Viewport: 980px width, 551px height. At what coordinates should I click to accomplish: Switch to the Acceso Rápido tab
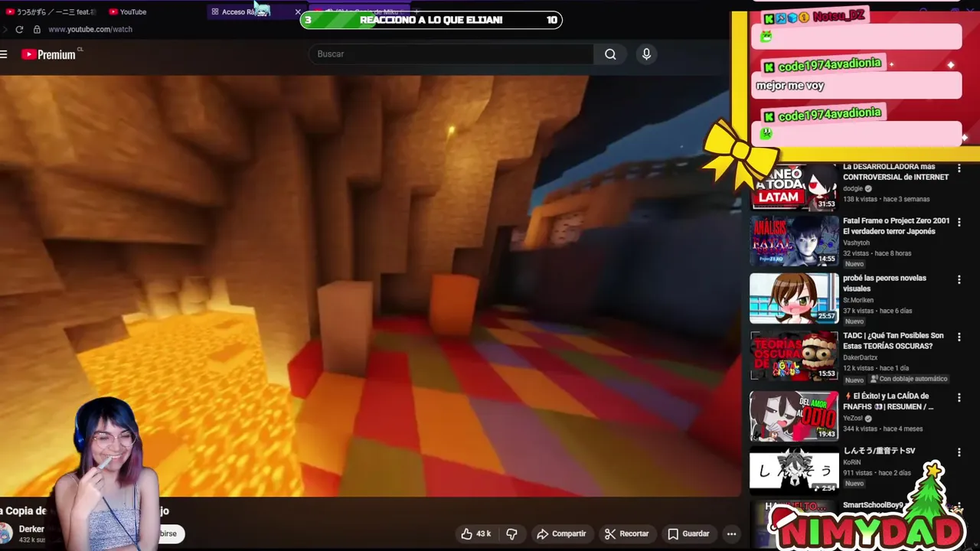[245, 11]
